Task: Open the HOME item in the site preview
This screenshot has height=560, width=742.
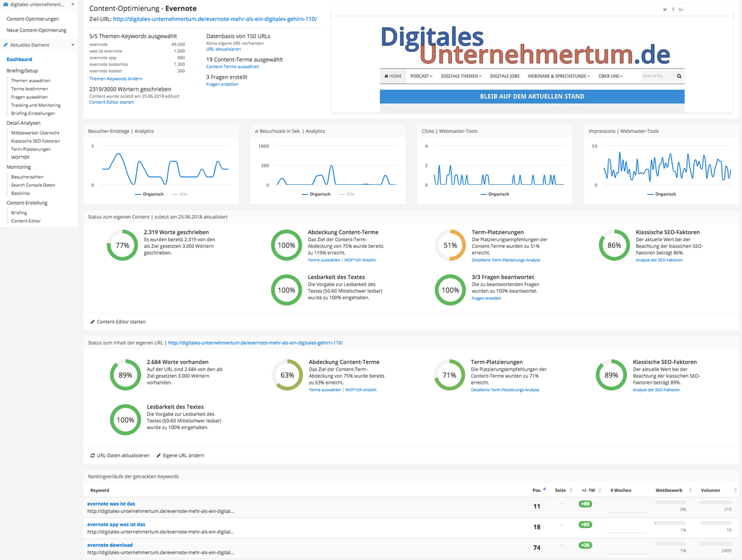Action: point(393,76)
